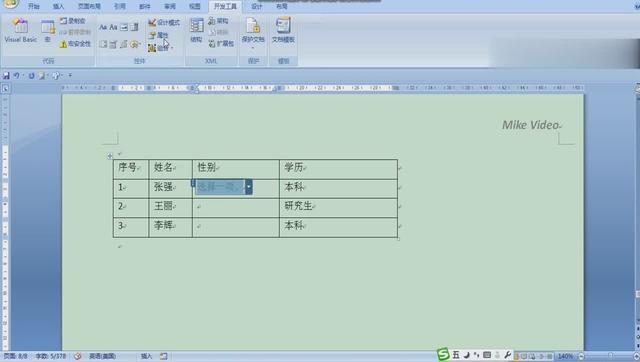Insert a Plain Text content control

coord(113,27)
